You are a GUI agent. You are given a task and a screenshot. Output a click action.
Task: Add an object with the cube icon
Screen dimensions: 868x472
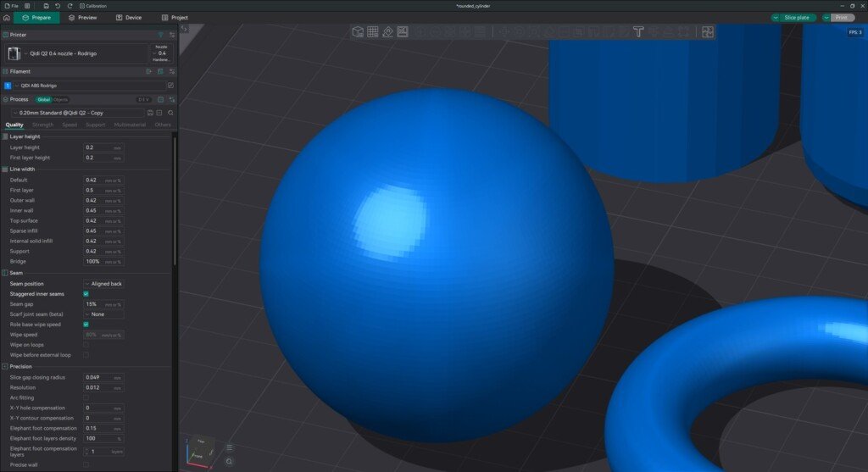click(358, 32)
